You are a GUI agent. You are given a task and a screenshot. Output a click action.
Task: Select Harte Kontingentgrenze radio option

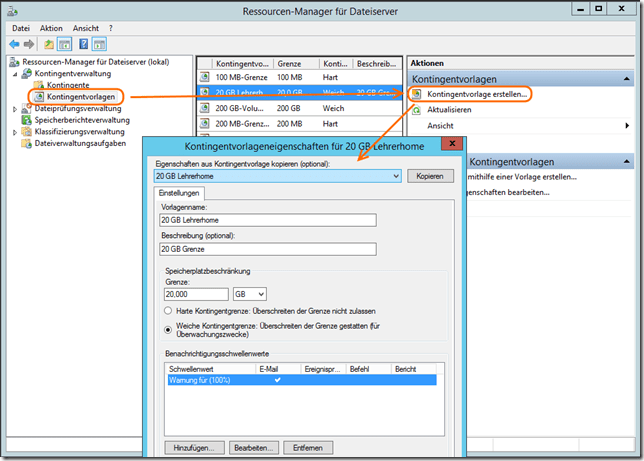point(168,311)
